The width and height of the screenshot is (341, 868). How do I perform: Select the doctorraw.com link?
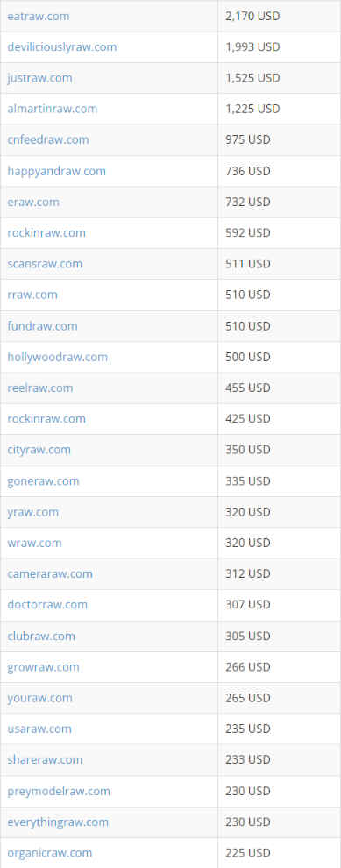(x=47, y=605)
